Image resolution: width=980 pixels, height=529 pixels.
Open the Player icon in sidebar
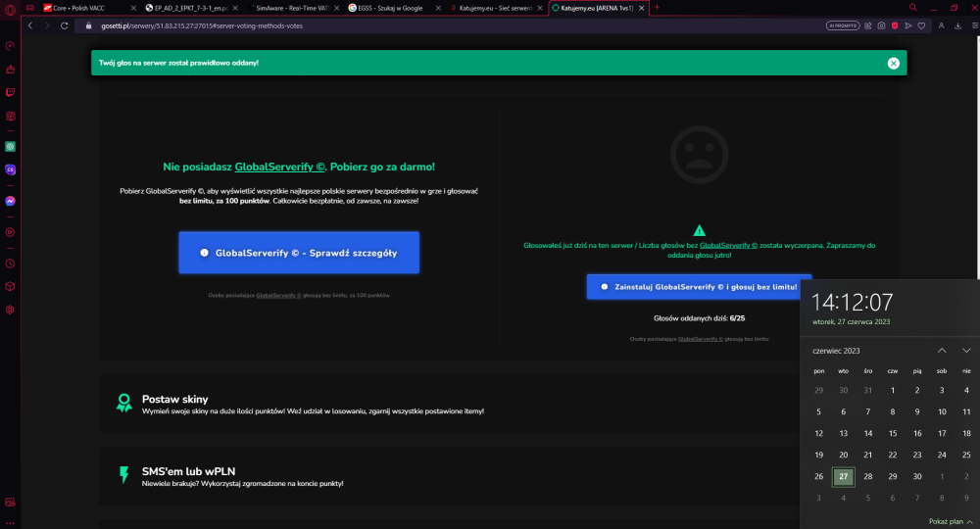pyautogui.click(x=10, y=232)
